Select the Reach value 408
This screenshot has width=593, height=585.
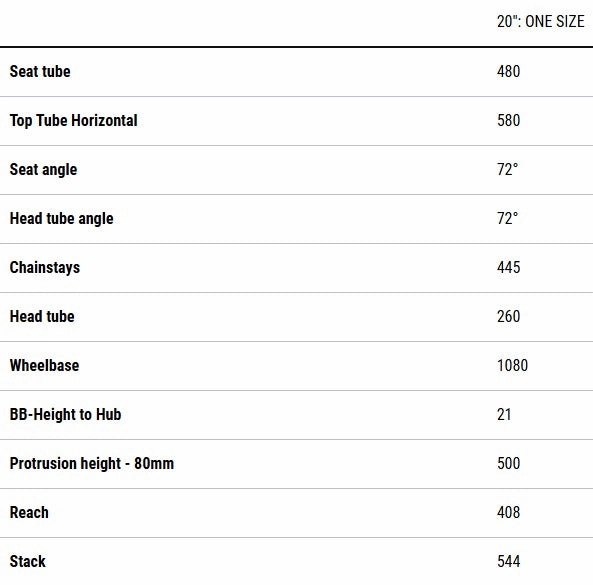coord(509,512)
